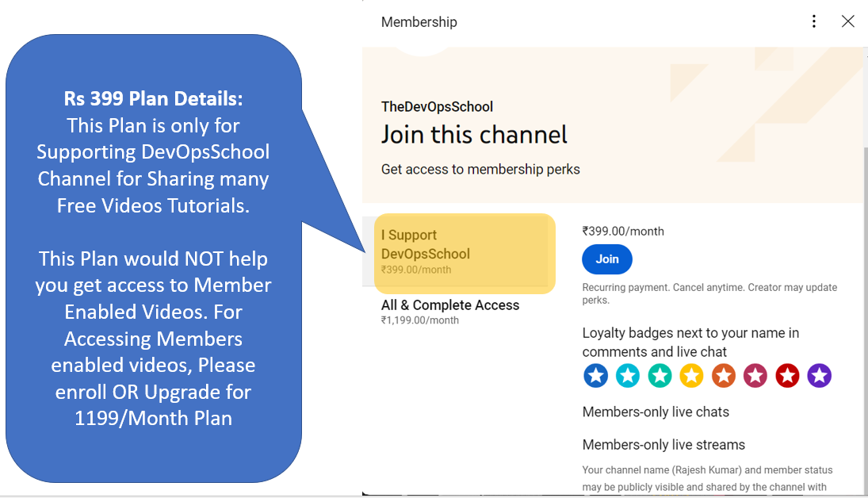868x498 pixels.
Task: Open the three-dot more options menu
Action: pyautogui.click(x=813, y=21)
